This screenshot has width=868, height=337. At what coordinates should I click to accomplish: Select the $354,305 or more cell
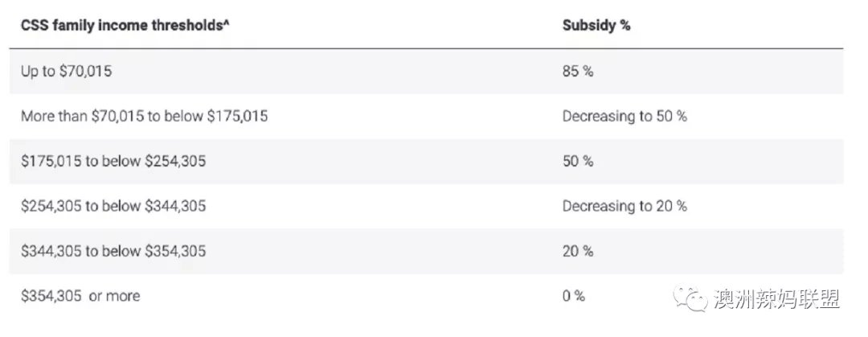pyautogui.click(x=80, y=296)
